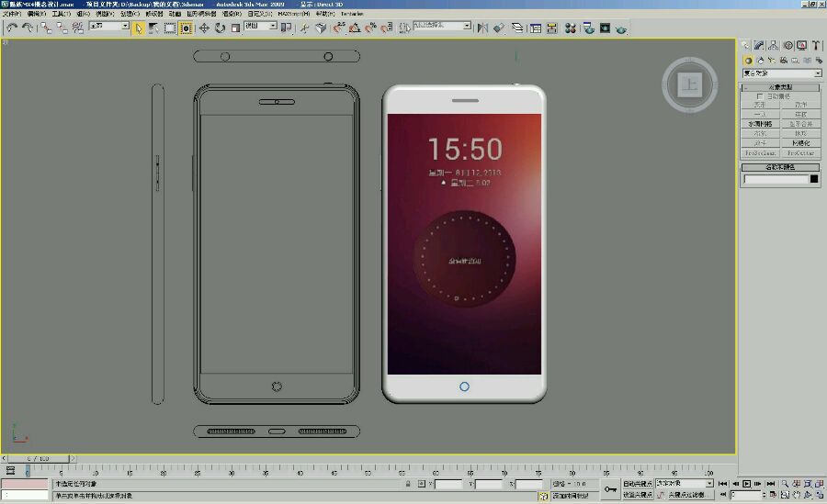
Task: Toggle the selection lock icon
Action: pos(408,484)
